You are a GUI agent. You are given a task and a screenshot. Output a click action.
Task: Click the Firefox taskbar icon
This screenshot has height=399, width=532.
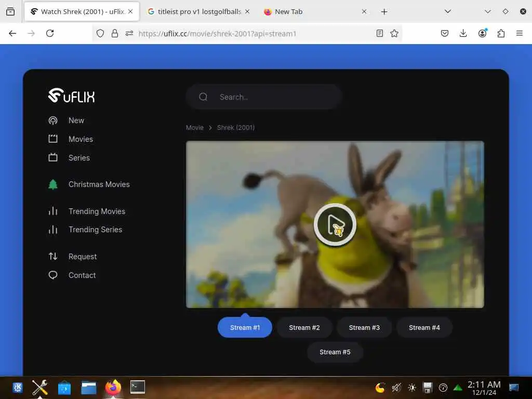tap(113, 387)
